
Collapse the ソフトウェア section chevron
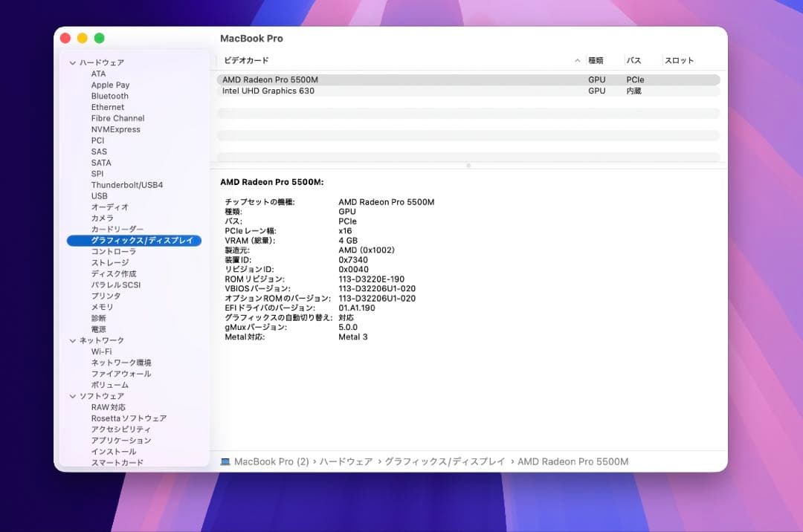tap(73, 396)
